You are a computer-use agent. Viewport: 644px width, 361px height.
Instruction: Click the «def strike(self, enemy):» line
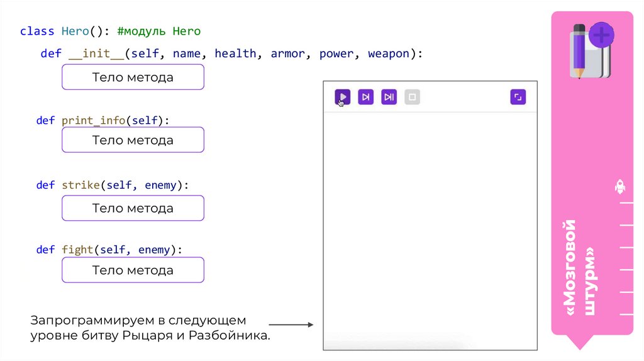113,186
